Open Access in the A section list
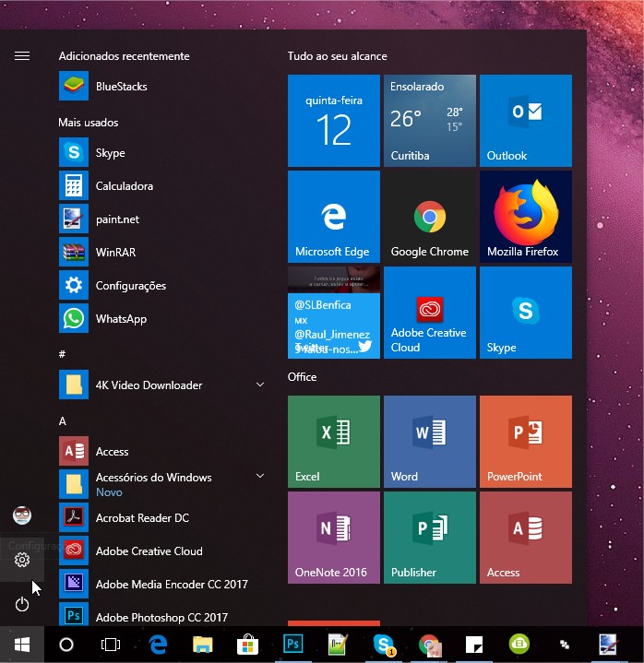 [161, 451]
